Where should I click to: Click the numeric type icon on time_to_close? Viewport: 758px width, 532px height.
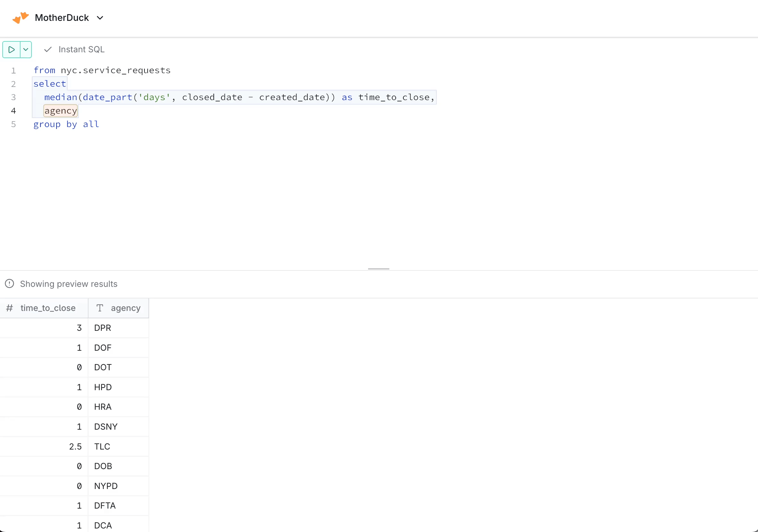pos(10,308)
